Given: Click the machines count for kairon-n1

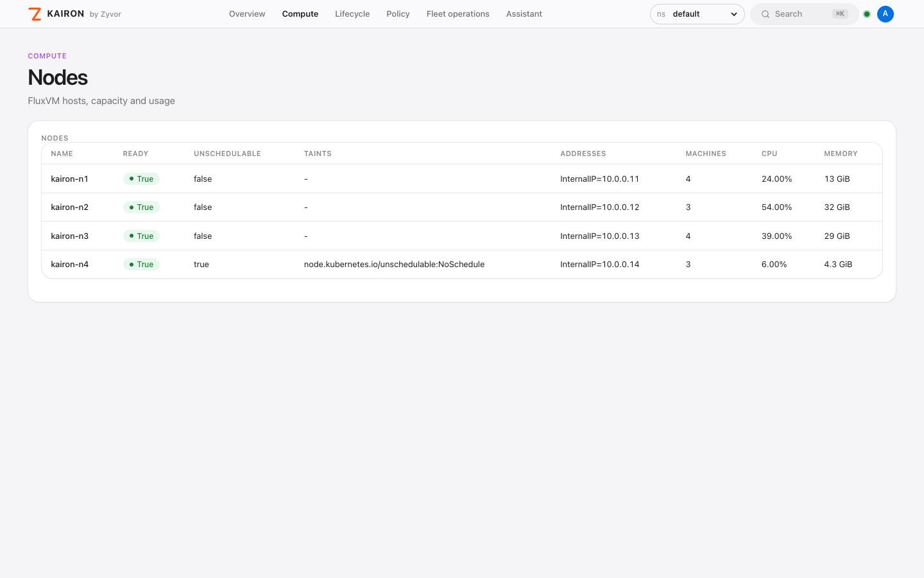Looking at the screenshot, I should (x=688, y=179).
